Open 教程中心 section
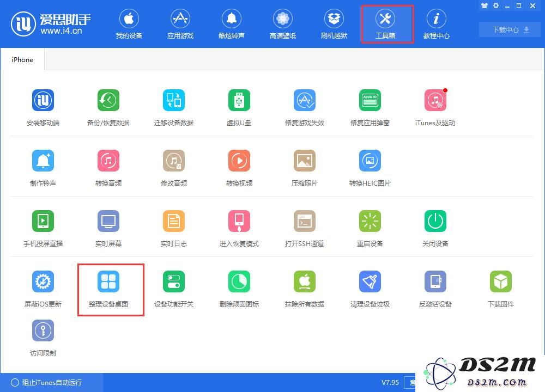This screenshot has width=545, height=392. 436,23
